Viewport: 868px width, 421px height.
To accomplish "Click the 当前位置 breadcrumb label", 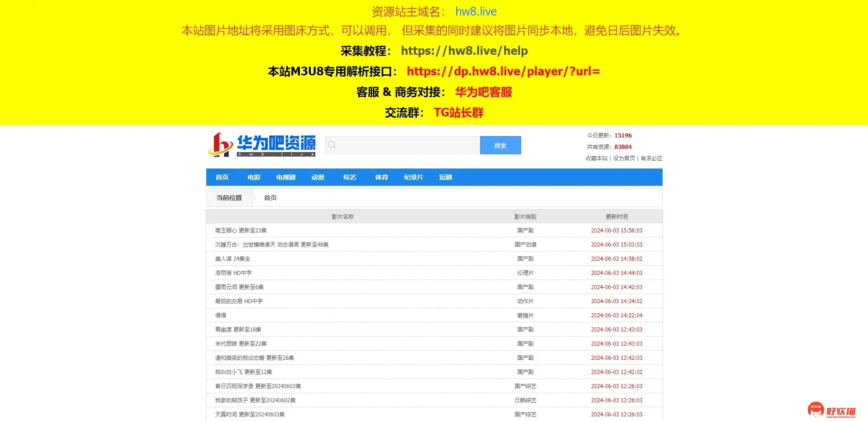I will [229, 198].
